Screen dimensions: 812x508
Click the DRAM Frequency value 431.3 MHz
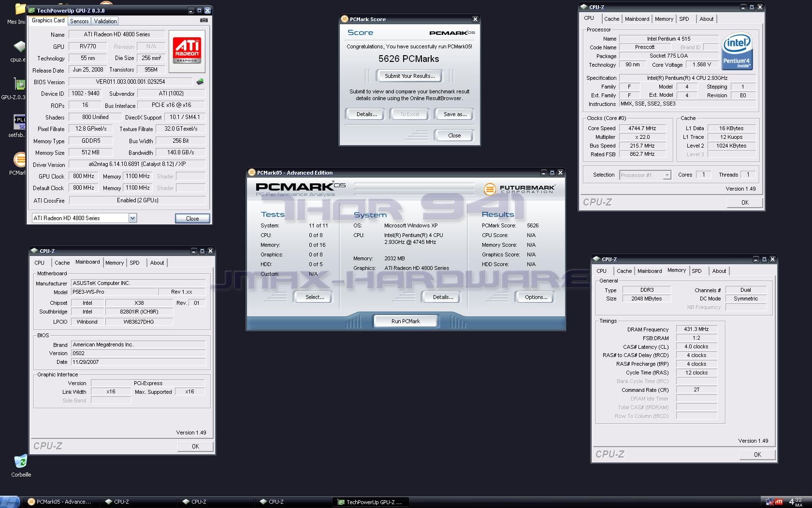click(x=696, y=329)
